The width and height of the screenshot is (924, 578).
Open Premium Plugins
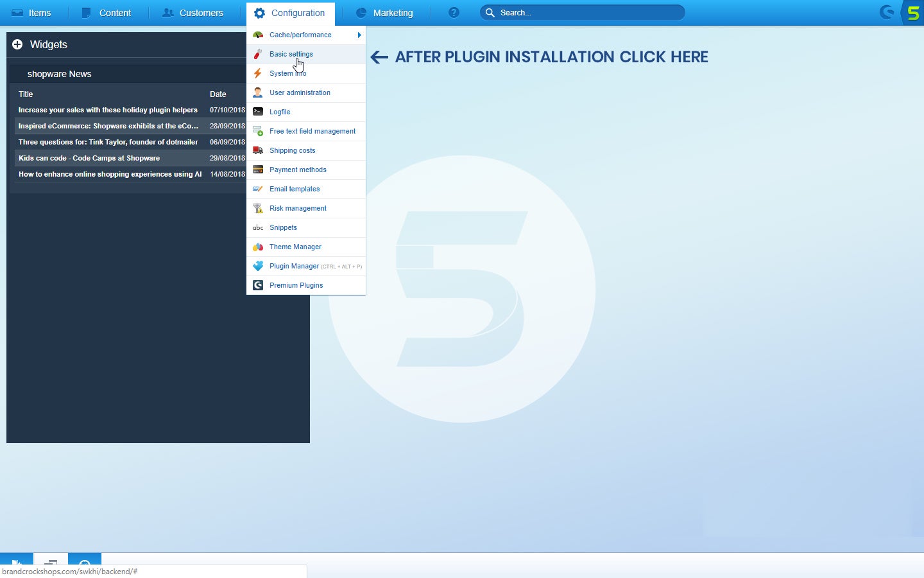tap(306, 285)
